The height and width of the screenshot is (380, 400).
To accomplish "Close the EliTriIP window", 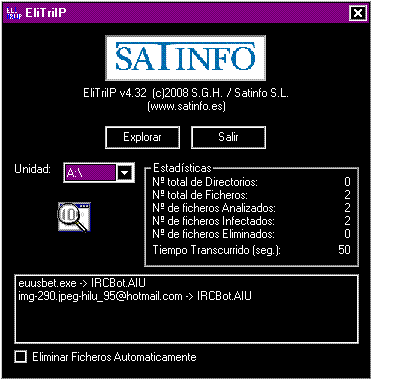I will tap(358, 13).
